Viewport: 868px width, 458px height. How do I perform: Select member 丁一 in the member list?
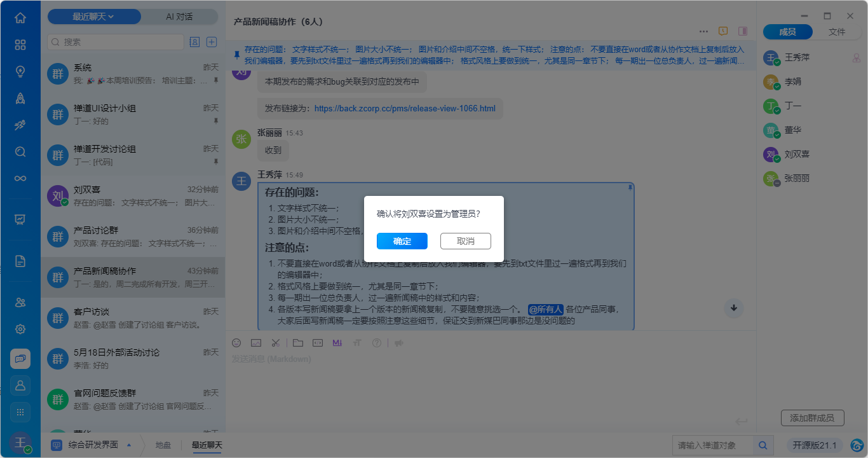tap(811, 106)
